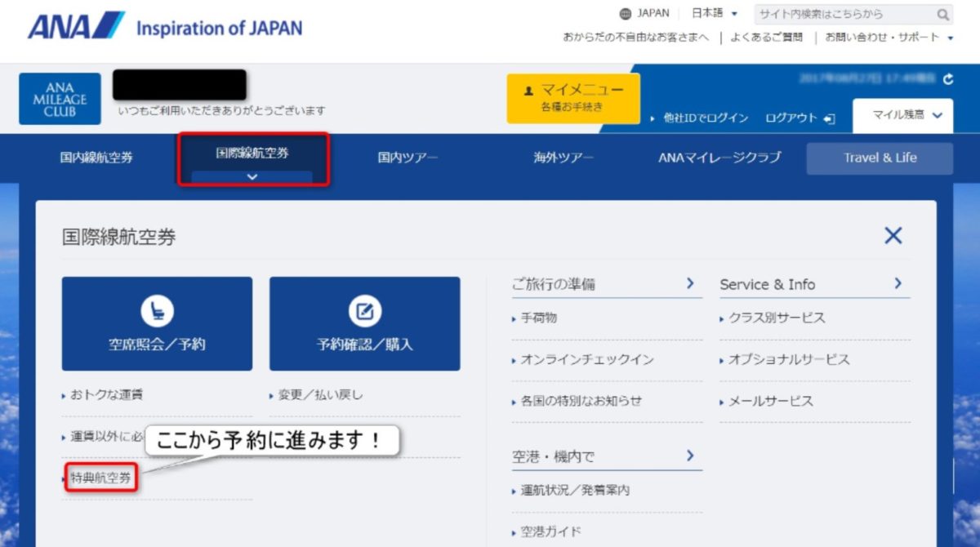
Task: Open the Travel & Life tab
Action: pos(880,158)
